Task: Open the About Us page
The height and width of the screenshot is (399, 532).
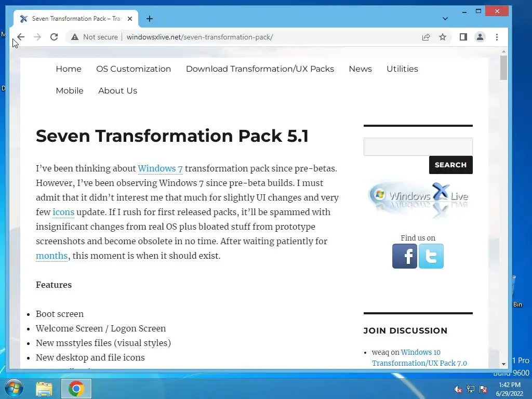Action: 118,90
